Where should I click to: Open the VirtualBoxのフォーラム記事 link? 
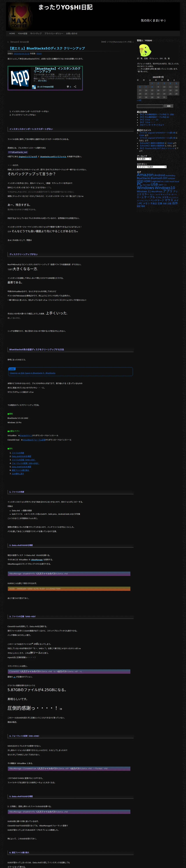pos(34,440)
